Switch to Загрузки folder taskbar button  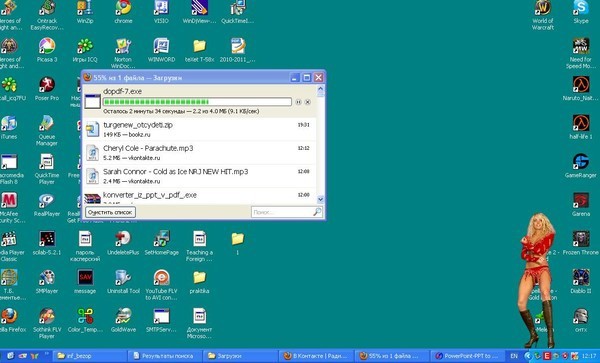pos(240,356)
